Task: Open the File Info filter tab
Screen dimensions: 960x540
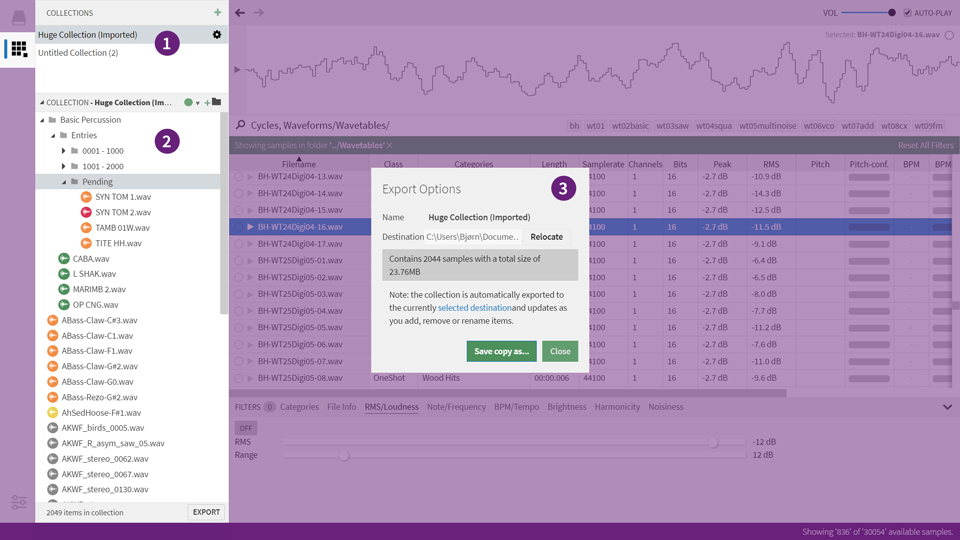Action: 342,407
